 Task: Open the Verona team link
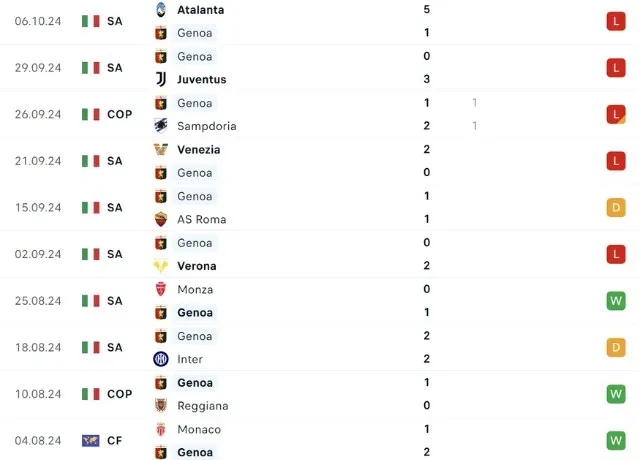click(198, 266)
